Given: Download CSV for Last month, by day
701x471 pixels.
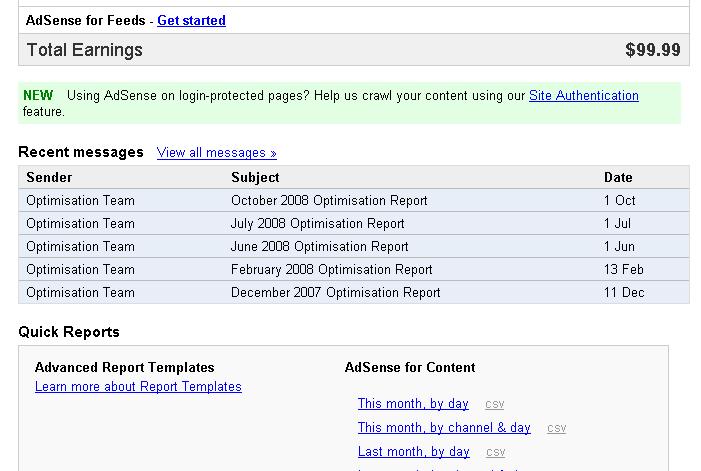Looking at the screenshot, I should pos(494,453).
